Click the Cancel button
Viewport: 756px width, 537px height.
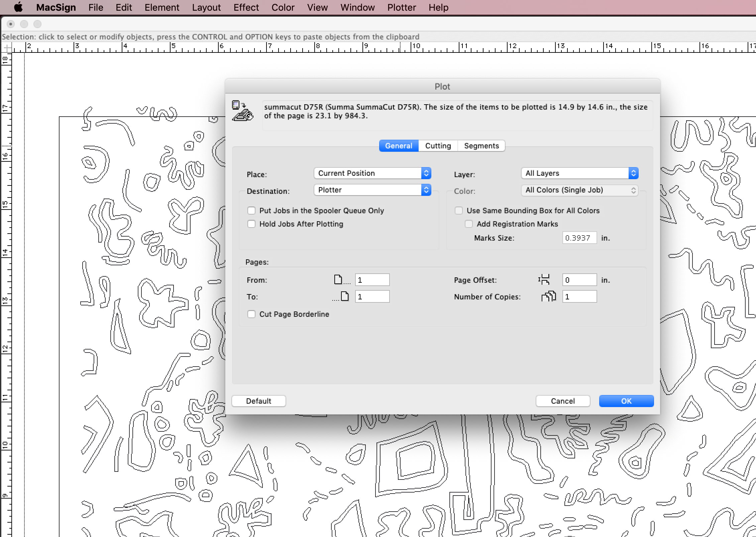coord(563,401)
